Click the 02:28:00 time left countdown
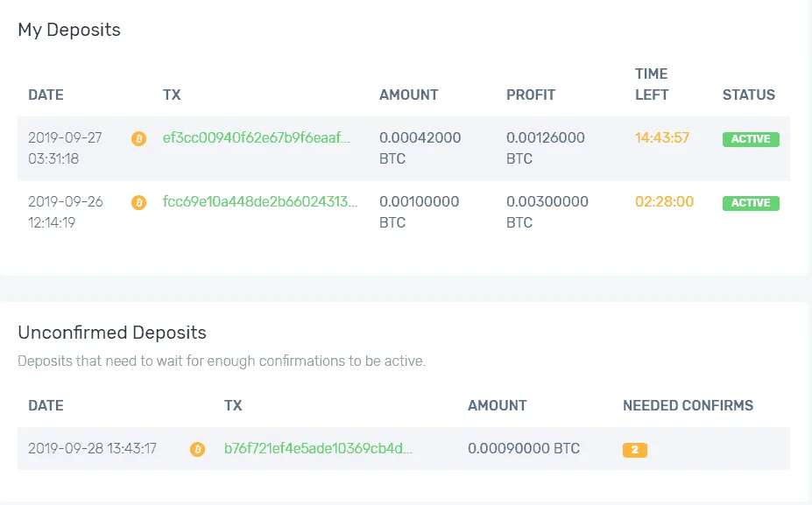812x505 pixels. pyautogui.click(x=665, y=201)
